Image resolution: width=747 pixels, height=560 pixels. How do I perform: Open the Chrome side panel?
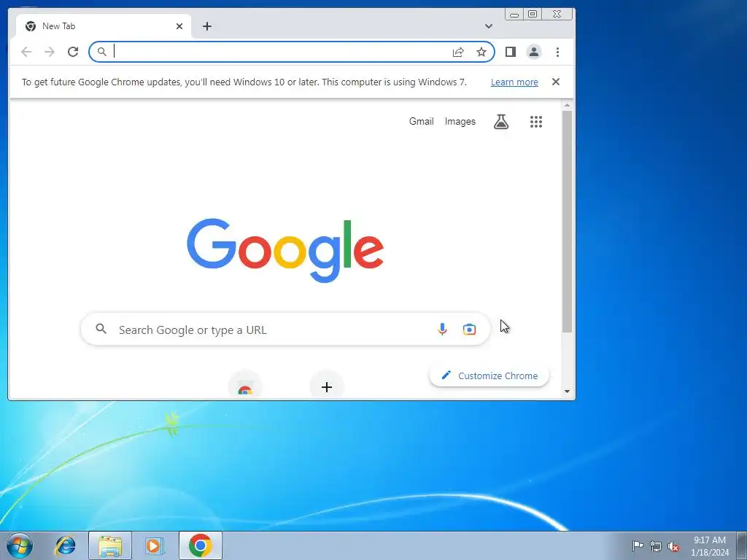(511, 52)
